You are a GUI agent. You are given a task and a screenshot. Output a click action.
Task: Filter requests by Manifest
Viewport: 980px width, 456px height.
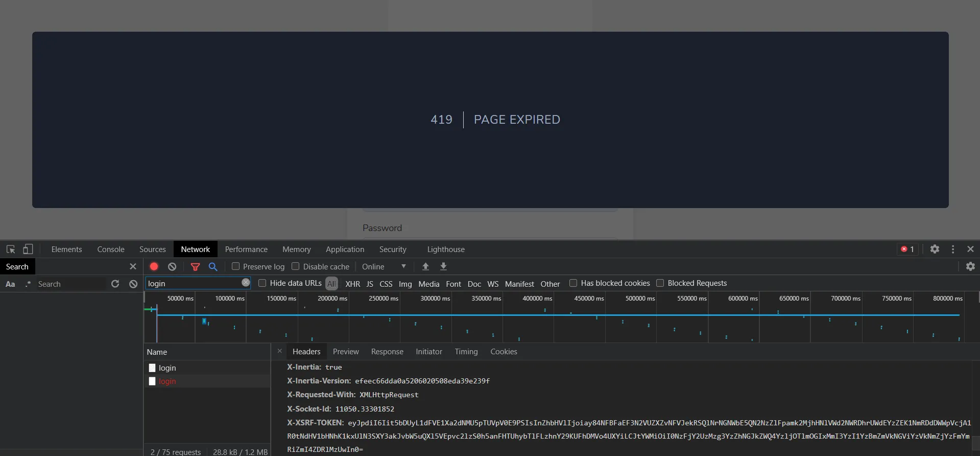519,284
